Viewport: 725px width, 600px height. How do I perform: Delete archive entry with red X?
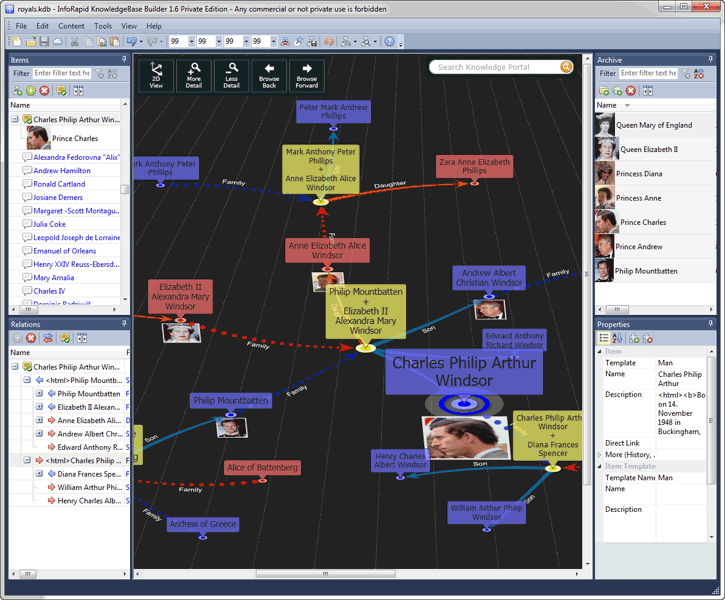(631, 91)
